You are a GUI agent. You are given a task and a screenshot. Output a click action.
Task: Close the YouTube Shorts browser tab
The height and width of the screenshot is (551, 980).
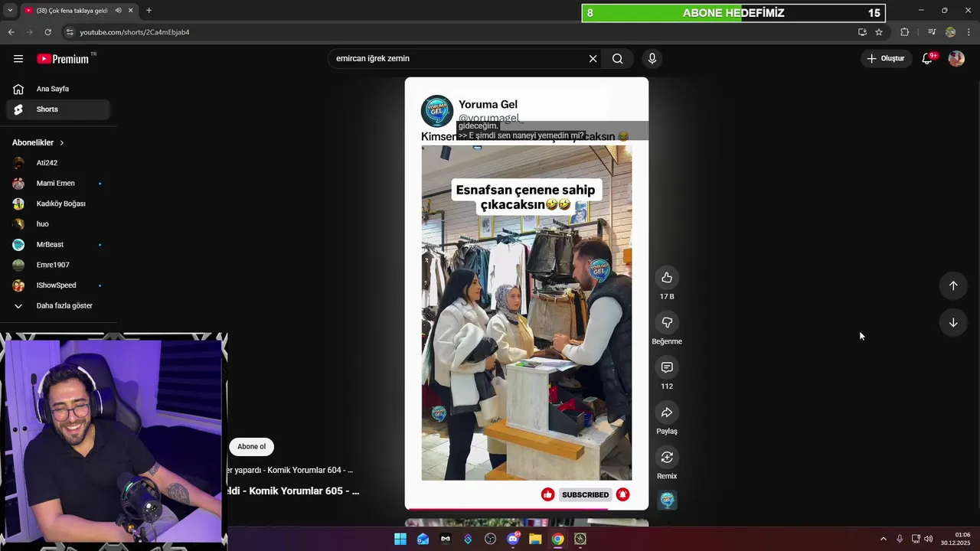click(x=131, y=11)
